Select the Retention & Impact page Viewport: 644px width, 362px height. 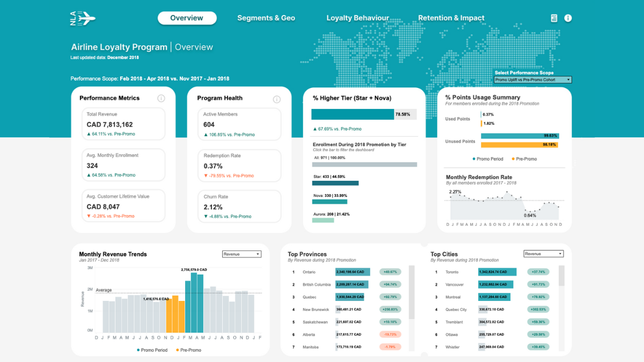click(451, 18)
